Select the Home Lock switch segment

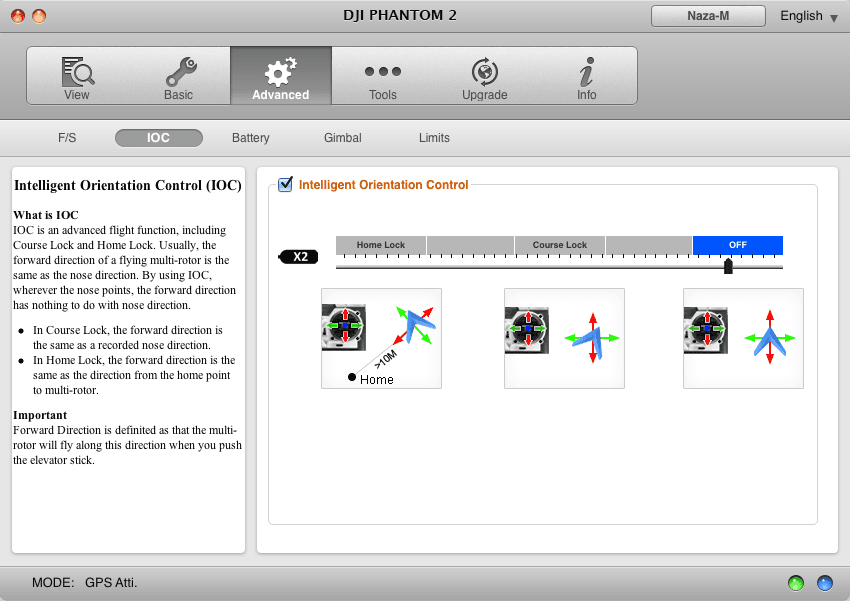click(x=380, y=245)
